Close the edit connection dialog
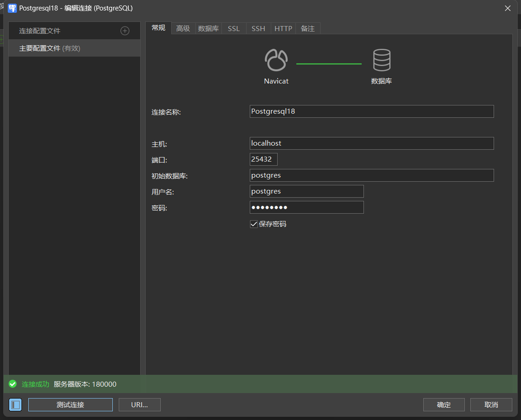 tap(508, 8)
